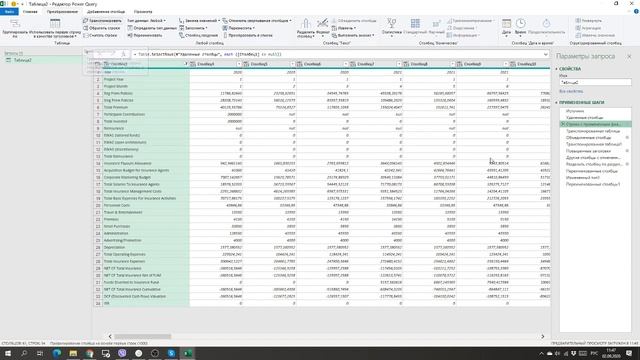Open settings gear for Объединенные столбцы step

(x=627, y=138)
